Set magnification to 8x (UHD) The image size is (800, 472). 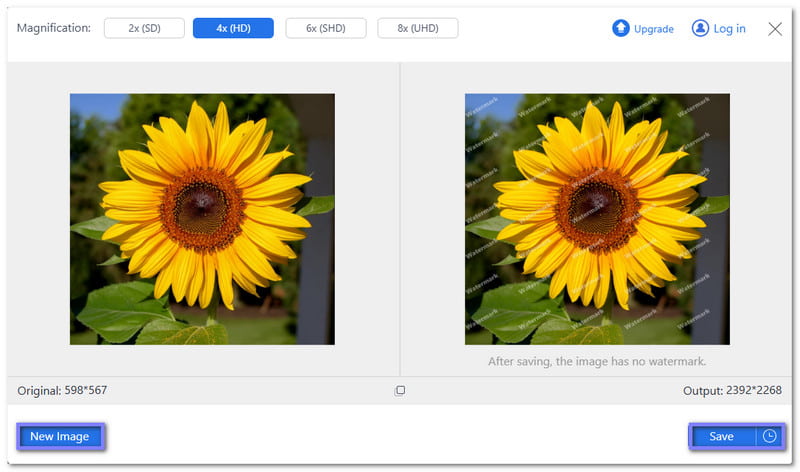(x=418, y=28)
